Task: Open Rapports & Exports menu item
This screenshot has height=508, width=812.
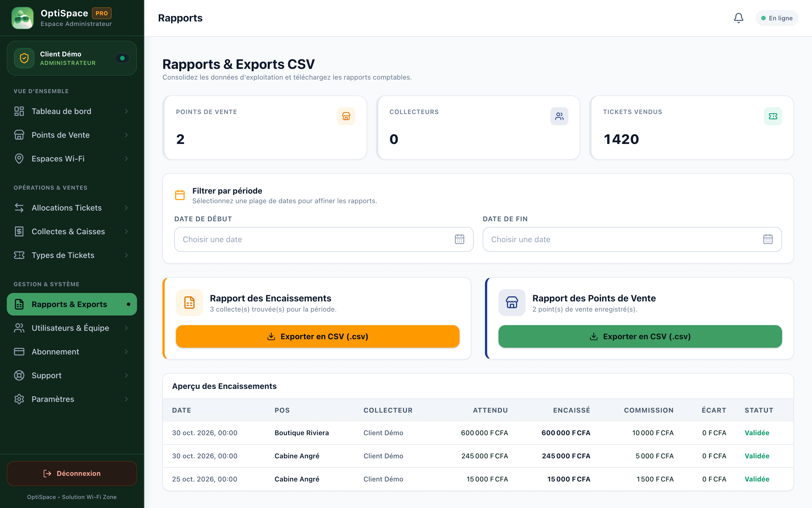Action: pos(72,305)
